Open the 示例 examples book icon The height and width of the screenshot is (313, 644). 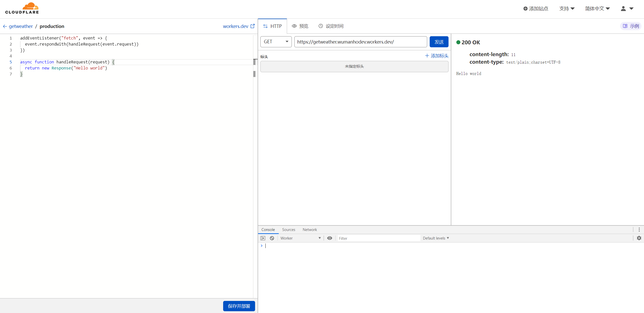631,26
